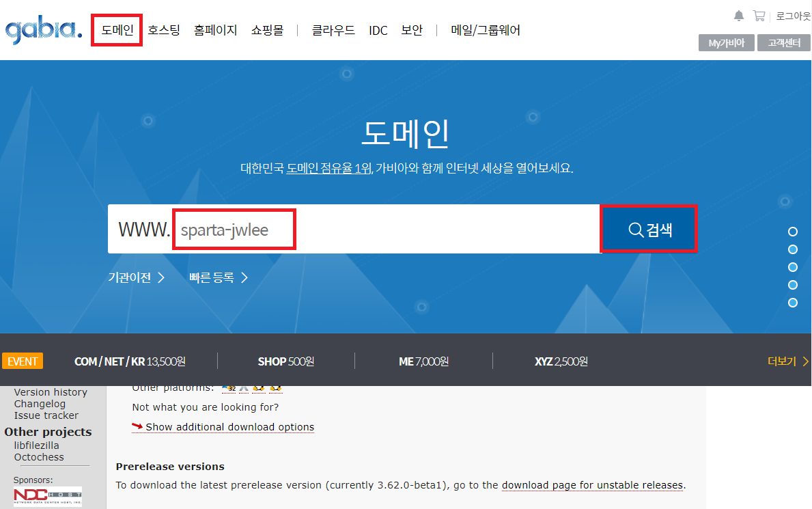
Task: Click Not what you are looking for text
Action: click(205, 407)
